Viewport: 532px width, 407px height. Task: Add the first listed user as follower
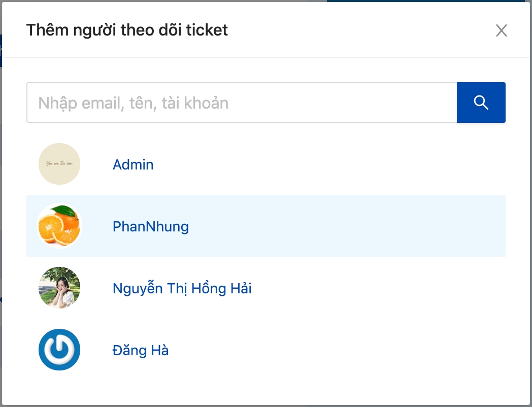click(133, 164)
